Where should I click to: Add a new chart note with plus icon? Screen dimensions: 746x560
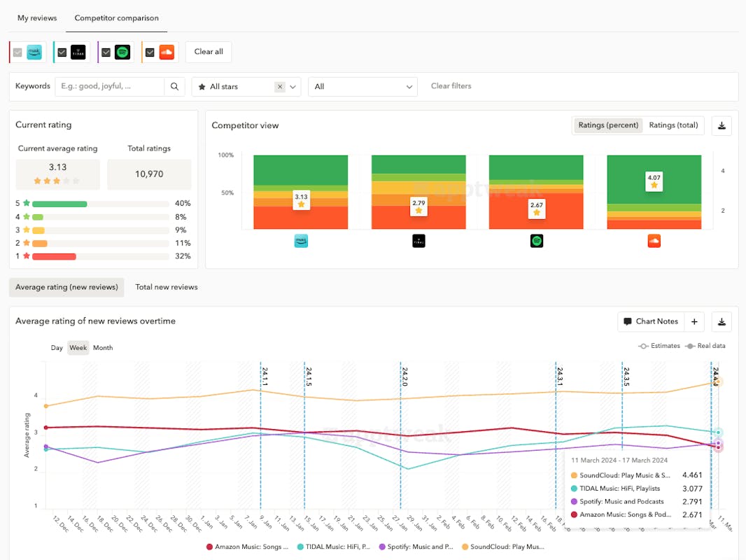click(x=694, y=322)
